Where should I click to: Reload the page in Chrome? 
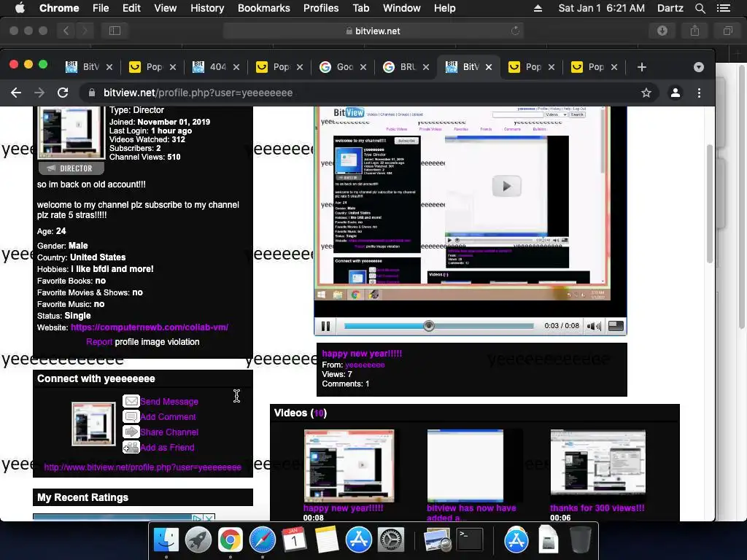pos(63,93)
